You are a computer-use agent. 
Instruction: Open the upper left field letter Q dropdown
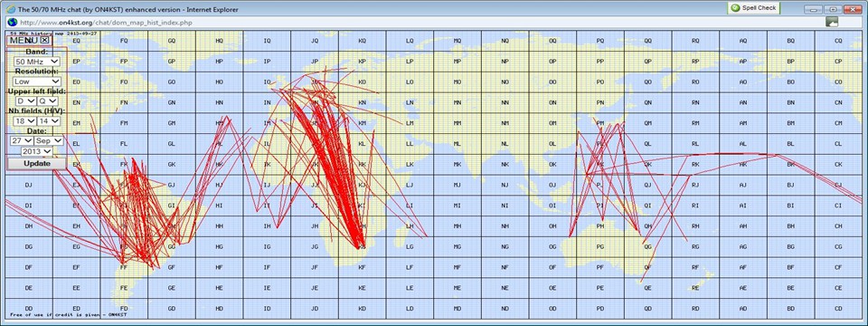[48, 101]
